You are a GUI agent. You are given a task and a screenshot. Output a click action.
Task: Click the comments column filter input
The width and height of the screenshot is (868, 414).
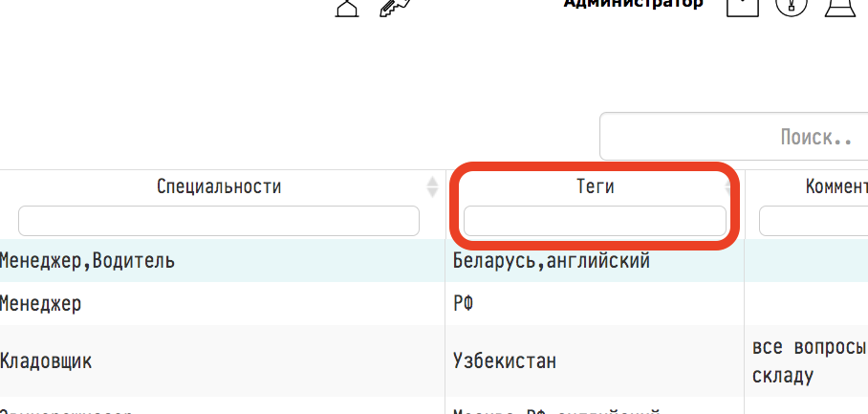pos(814,221)
